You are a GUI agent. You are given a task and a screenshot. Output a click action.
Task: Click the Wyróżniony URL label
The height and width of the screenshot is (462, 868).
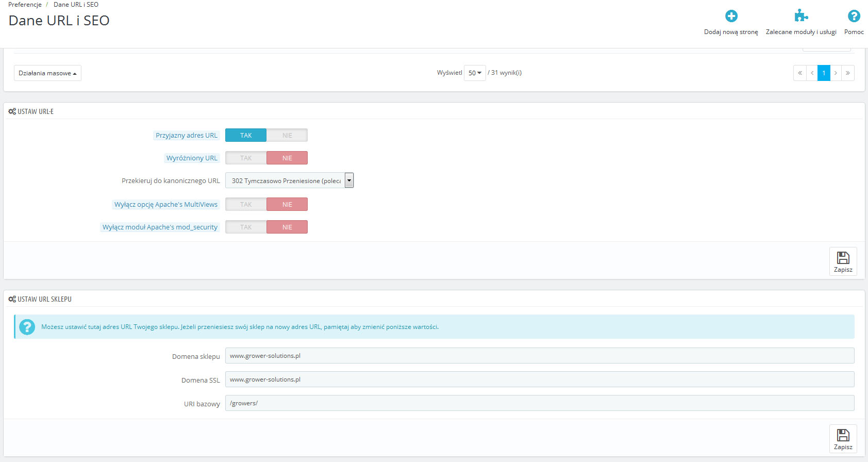click(192, 158)
